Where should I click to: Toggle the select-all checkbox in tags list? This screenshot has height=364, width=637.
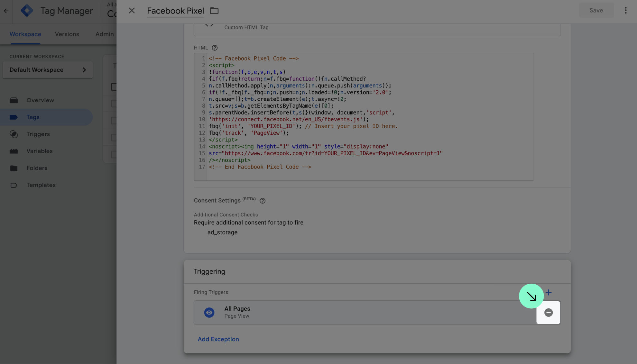click(114, 87)
